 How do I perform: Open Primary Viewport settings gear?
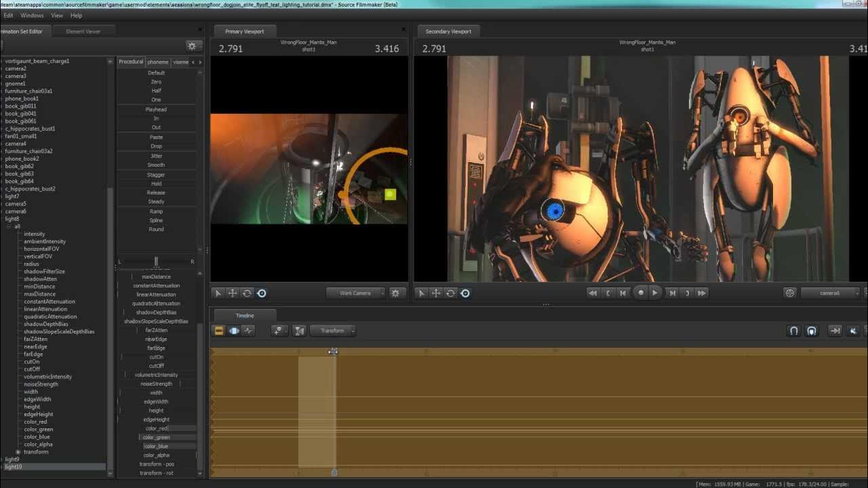click(396, 293)
